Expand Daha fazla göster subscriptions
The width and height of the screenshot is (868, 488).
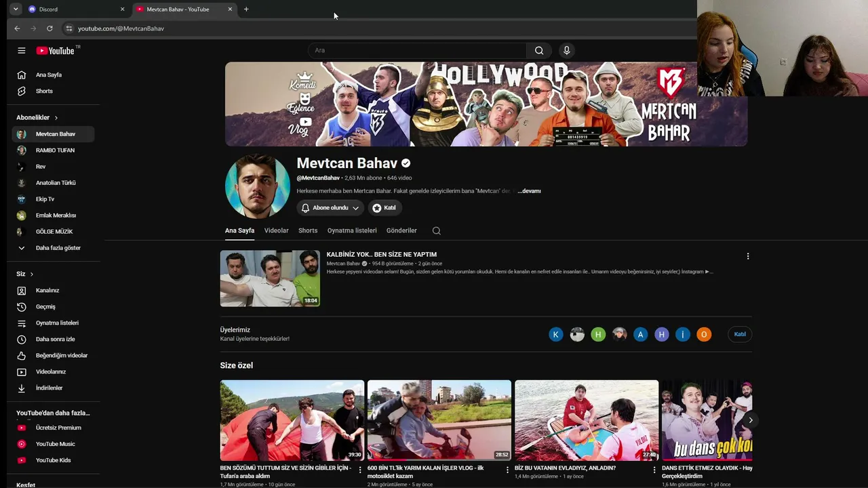[53, 248]
